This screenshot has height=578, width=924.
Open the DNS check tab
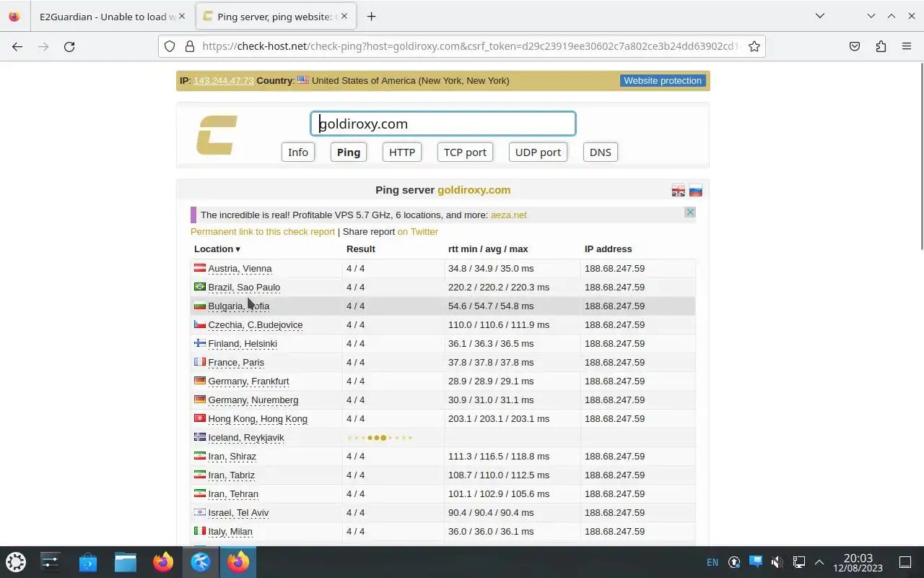(x=600, y=152)
